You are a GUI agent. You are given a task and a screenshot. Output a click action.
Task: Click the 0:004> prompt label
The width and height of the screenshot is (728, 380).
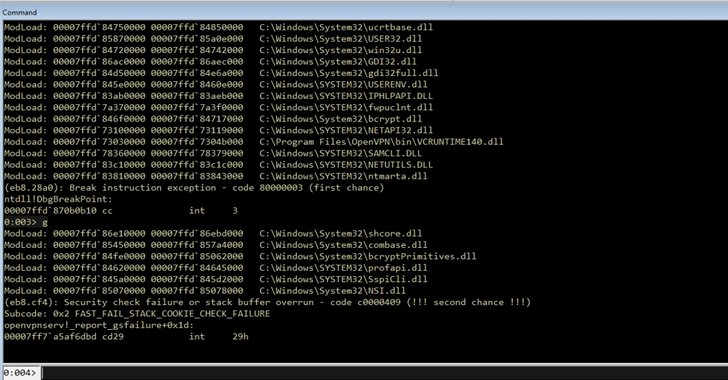(x=20, y=373)
